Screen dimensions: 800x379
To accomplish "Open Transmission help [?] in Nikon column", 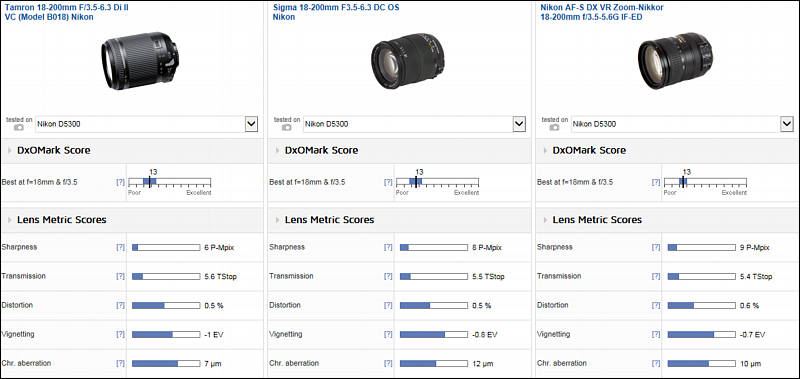I will click(x=656, y=276).
